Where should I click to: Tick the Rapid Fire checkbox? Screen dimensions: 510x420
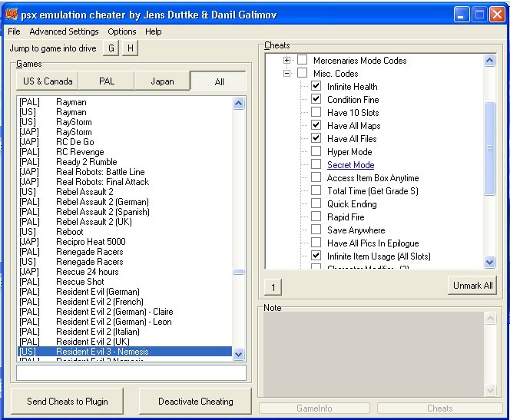point(316,217)
